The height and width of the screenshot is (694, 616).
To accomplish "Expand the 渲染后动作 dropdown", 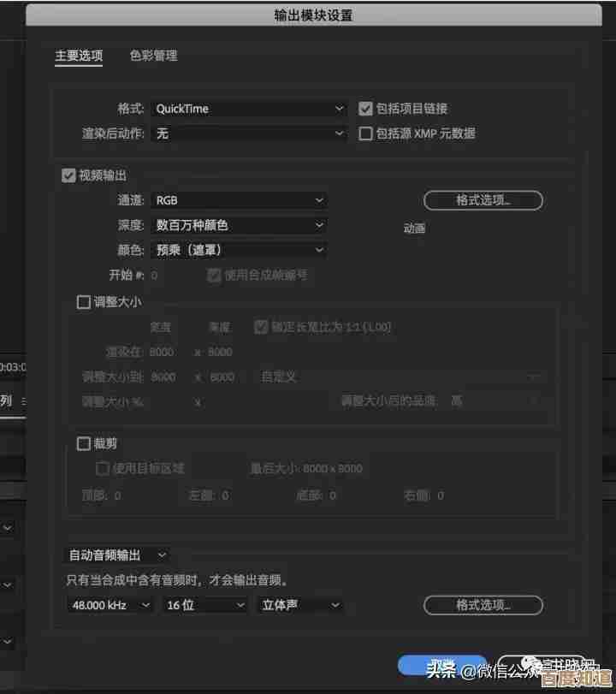I will click(x=248, y=133).
